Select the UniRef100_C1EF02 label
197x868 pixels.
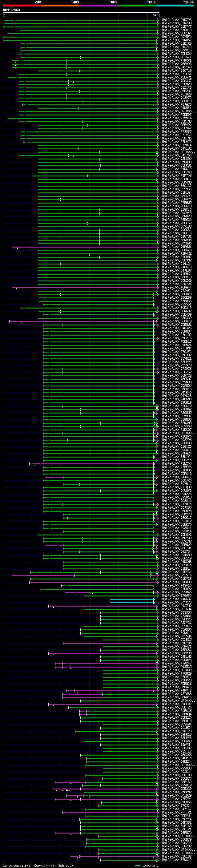177,704
